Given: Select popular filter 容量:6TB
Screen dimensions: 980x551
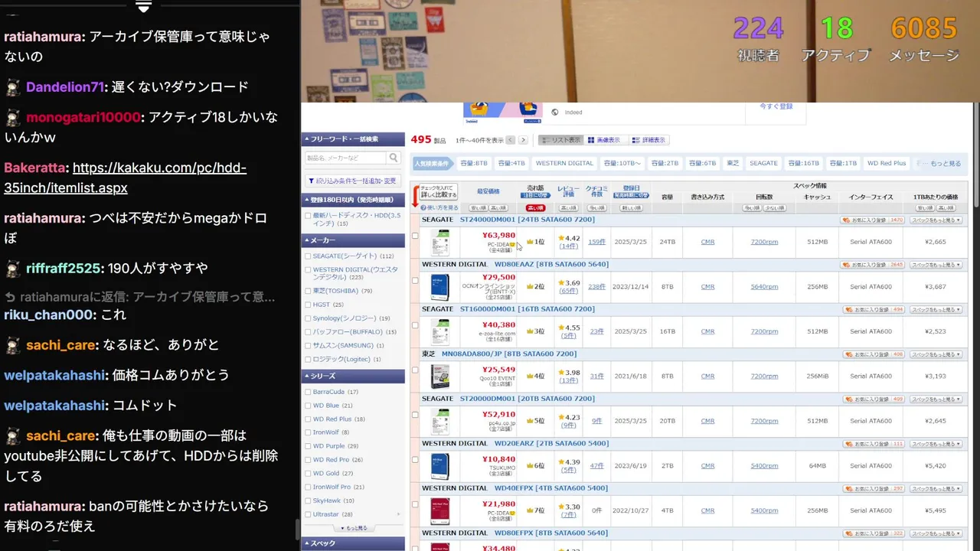Looking at the screenshot, I should click(x=702, y=163).
